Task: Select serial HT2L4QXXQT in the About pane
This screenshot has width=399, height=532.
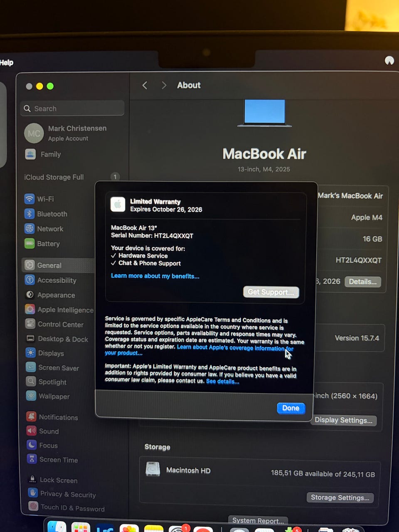Action: 359,260
